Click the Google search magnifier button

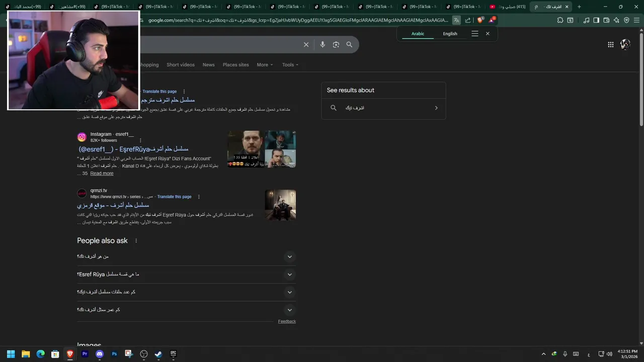pos(349,45)
